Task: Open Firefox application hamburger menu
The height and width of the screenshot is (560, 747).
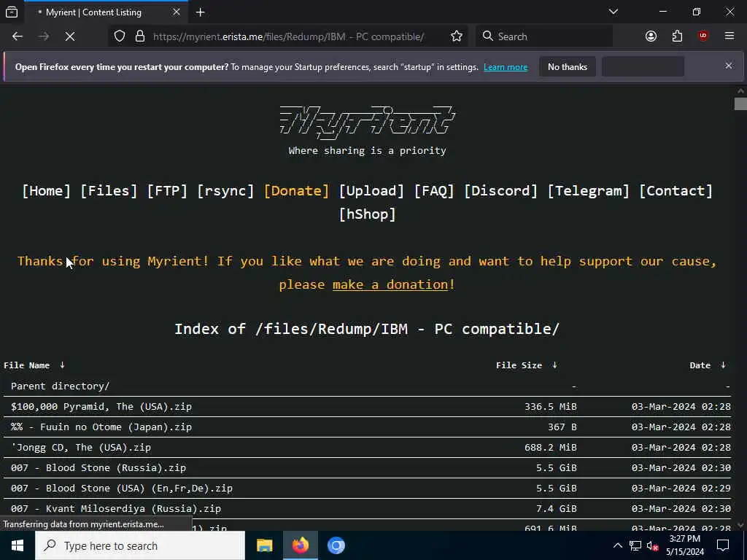Action: [729, 36]
